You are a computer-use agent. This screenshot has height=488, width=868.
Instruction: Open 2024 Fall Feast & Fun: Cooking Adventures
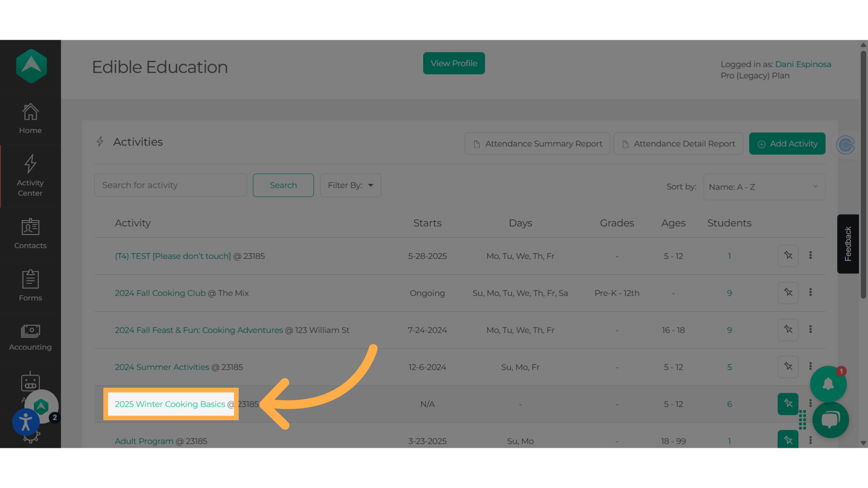[199, 330]
